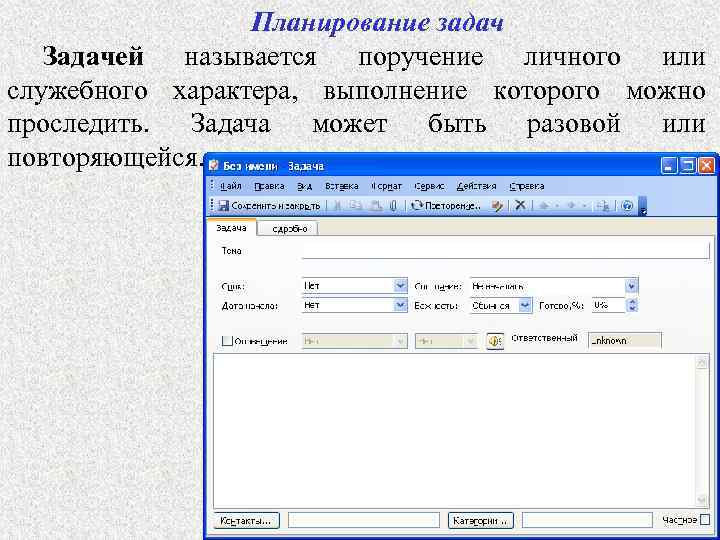
Task: Click the paperclip attach file icon
Action: tap(393, 206)
